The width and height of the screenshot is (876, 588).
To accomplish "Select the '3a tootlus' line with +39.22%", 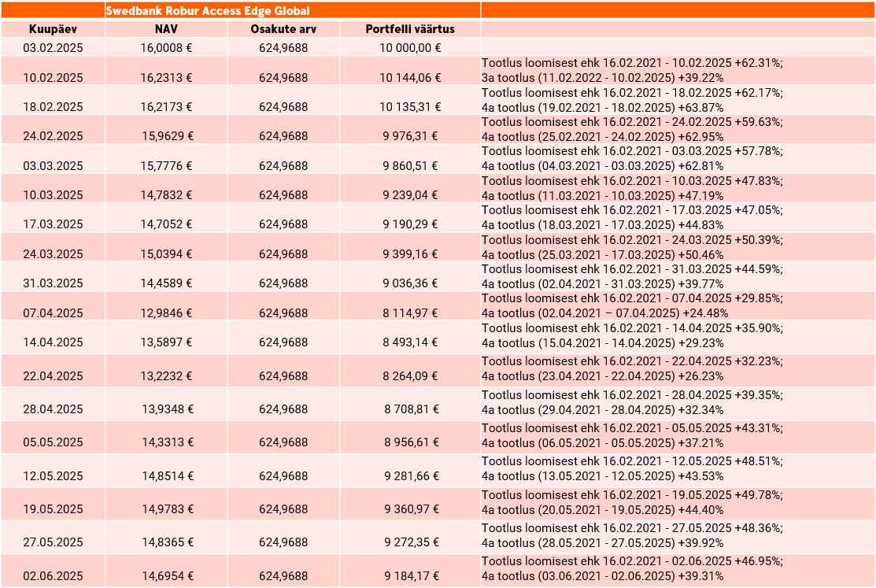I will (602, 78).
